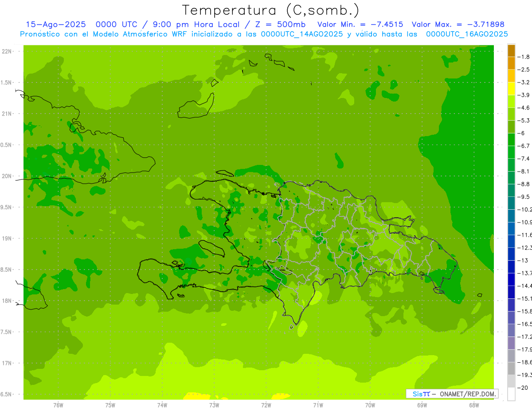Click the purple swatch between -17.2 and -17.9
This screenshot has width=532, height=411.
pyautogui.click(x=511, y=343)
